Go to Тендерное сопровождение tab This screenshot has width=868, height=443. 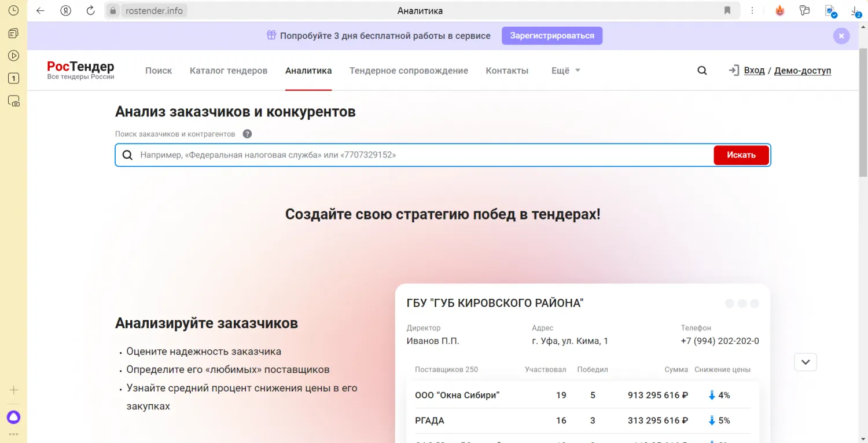coord(409,71)
